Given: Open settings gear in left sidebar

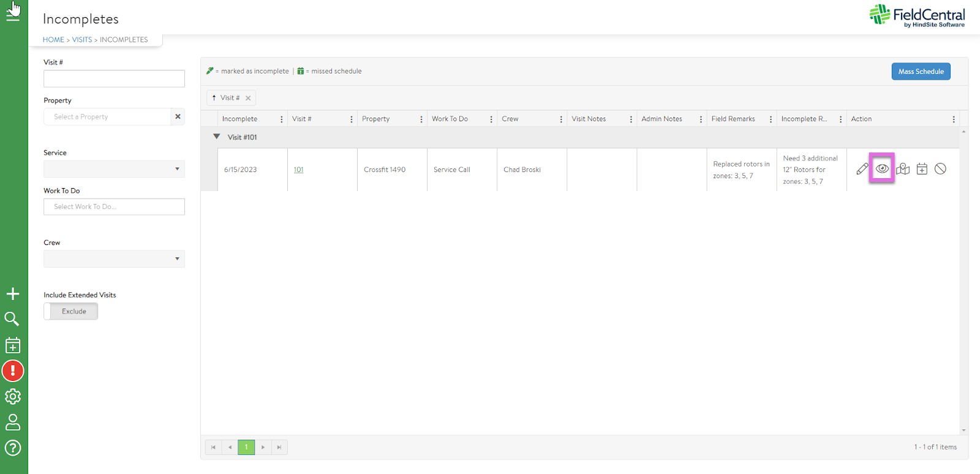Looking at the screenshot, I should [x=13, y=397].
